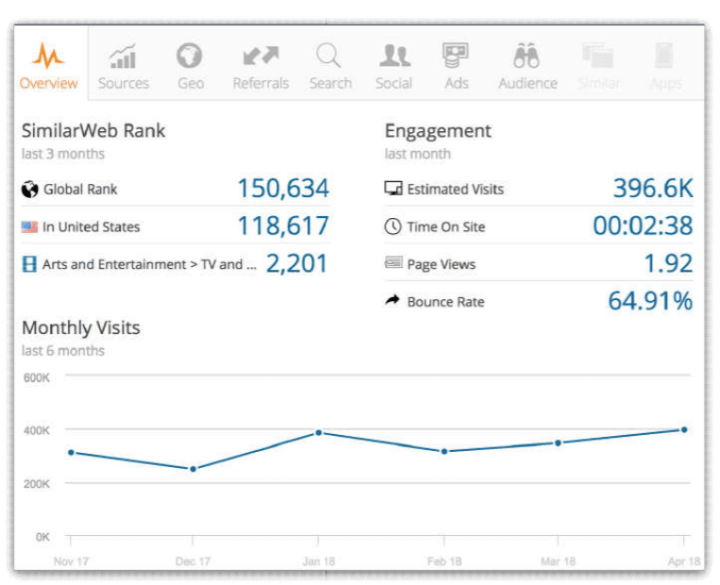Click the Page Views label text
This screenshot has height=585, width=720.
click(441, 265)
